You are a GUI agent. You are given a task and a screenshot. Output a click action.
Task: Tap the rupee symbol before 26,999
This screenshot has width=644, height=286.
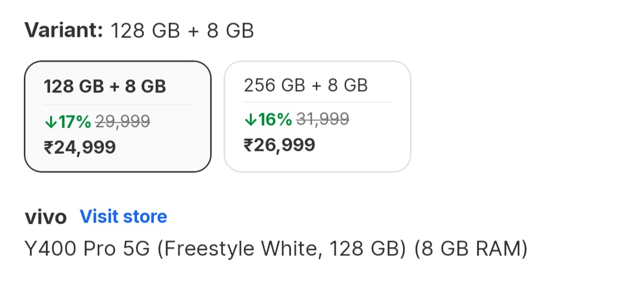point(249,144)
